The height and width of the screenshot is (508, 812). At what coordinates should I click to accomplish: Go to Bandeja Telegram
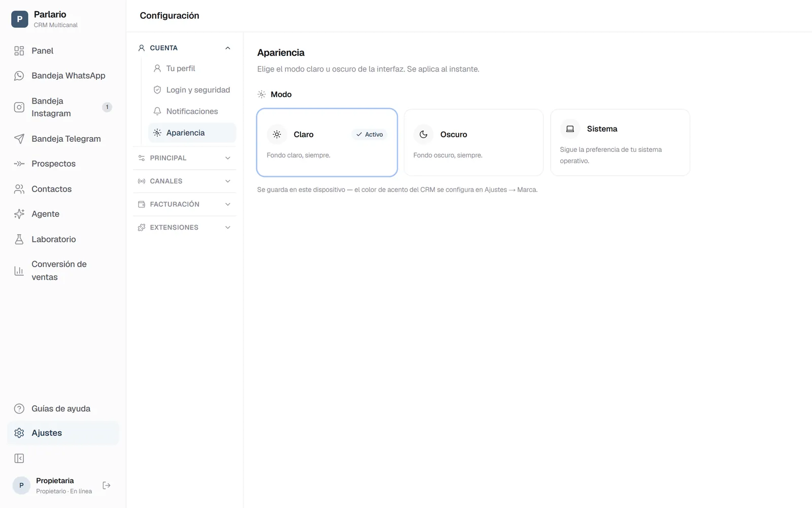(63, 139)
